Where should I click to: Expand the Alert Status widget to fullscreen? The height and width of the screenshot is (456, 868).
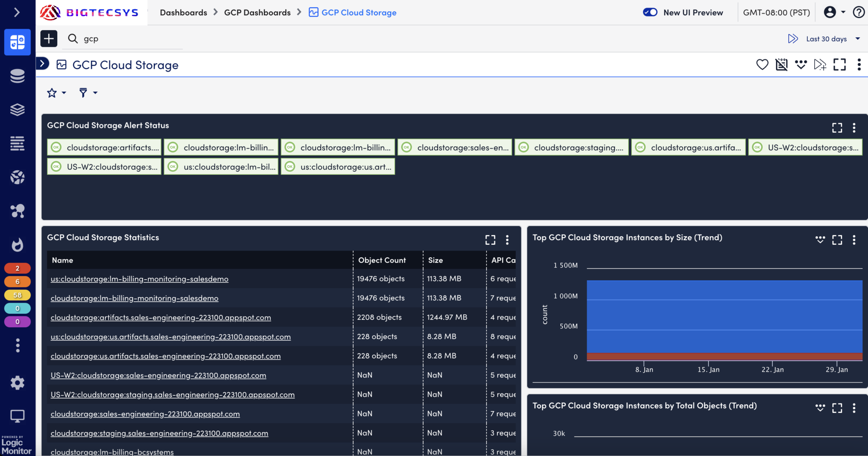click(837, 127)
